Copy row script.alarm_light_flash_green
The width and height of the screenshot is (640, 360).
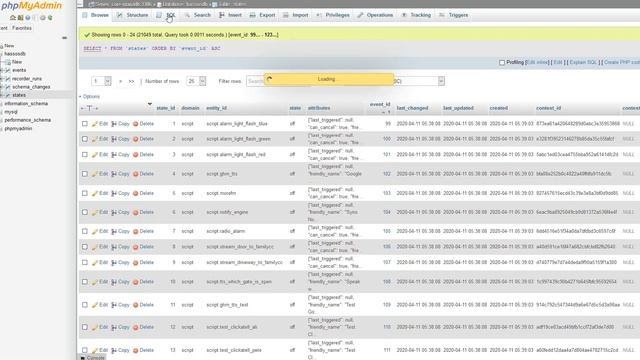120,139
